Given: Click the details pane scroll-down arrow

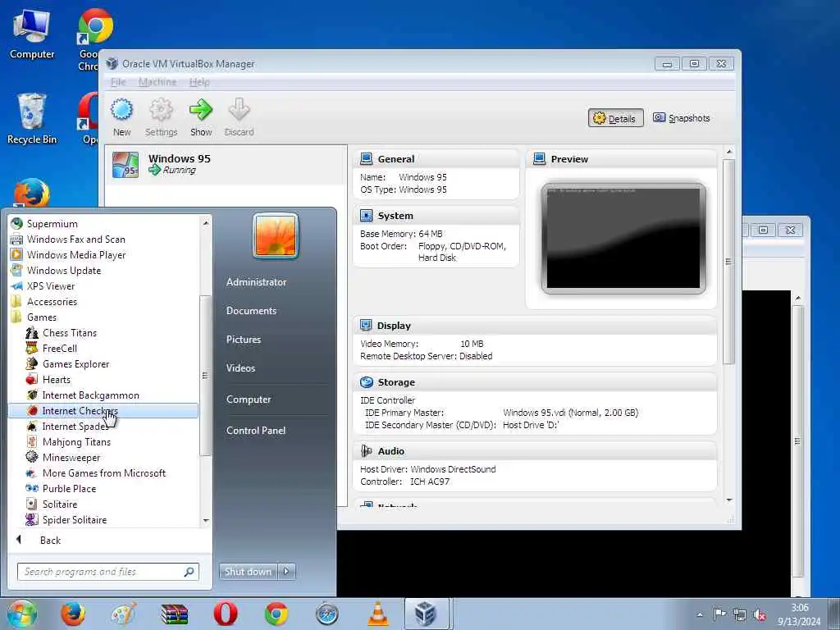Looking at the screenshot, I should pyautogui.click(x=728, y=500).
